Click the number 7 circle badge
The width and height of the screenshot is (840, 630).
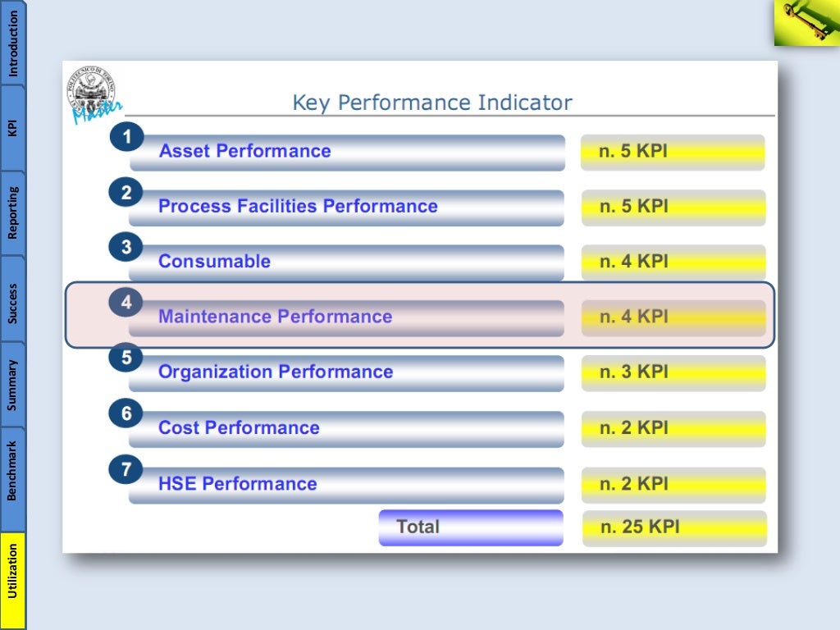click(126, 470)
